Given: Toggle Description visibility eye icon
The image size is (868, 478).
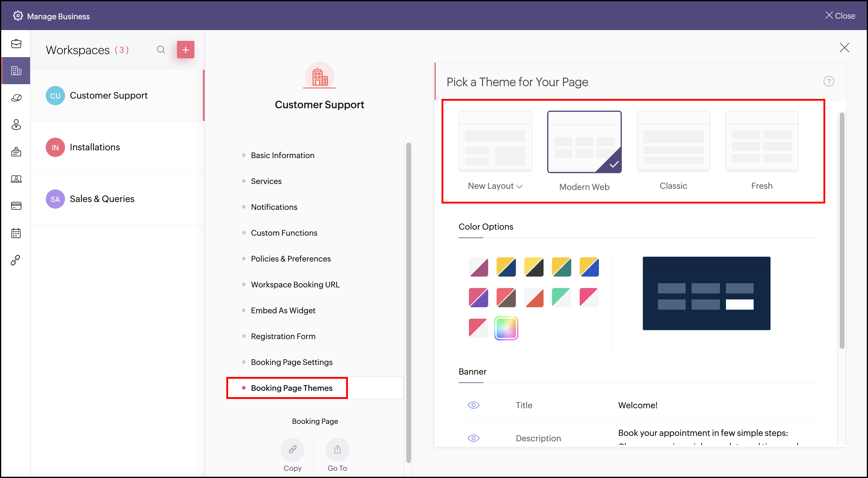Looking at the screenshot, I should pyautogui.click(x=473, y=438).
